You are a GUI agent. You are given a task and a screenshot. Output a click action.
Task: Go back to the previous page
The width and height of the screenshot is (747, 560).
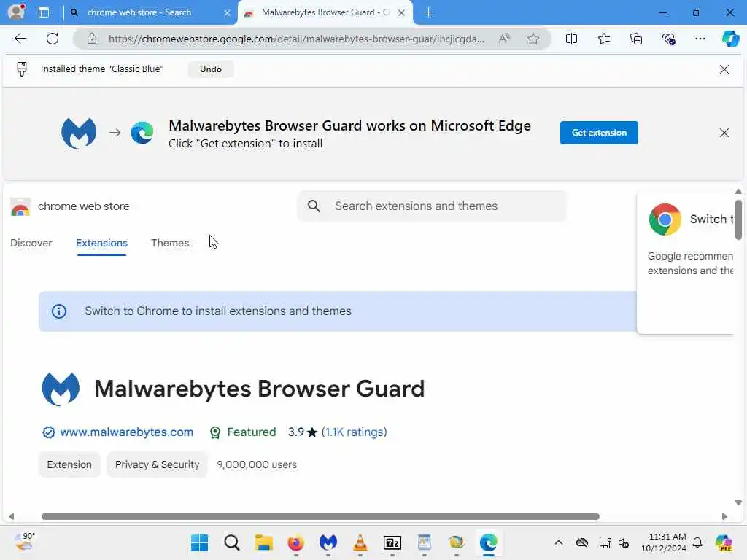(20, 39)
